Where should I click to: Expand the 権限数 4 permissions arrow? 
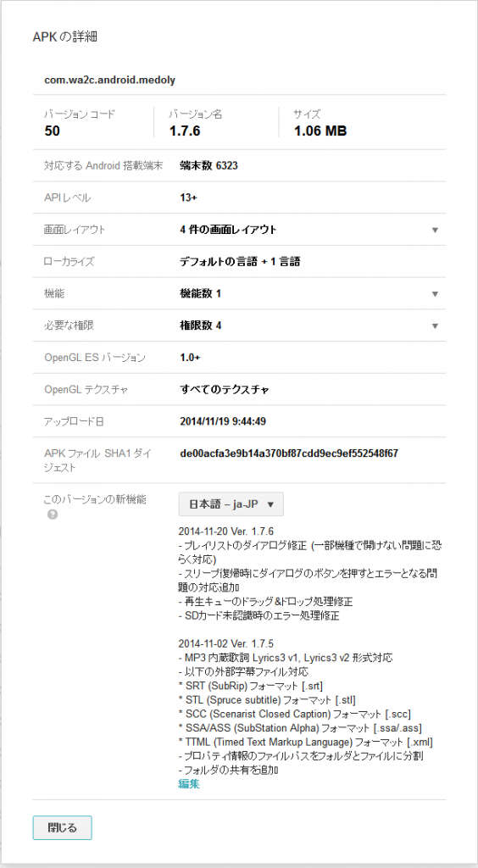point(435,325)
